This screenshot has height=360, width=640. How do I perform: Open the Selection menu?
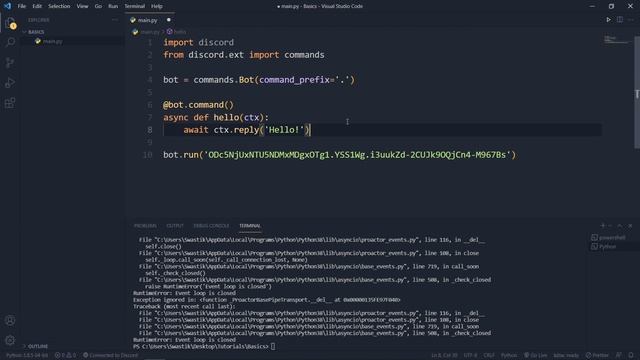[59, 6]
